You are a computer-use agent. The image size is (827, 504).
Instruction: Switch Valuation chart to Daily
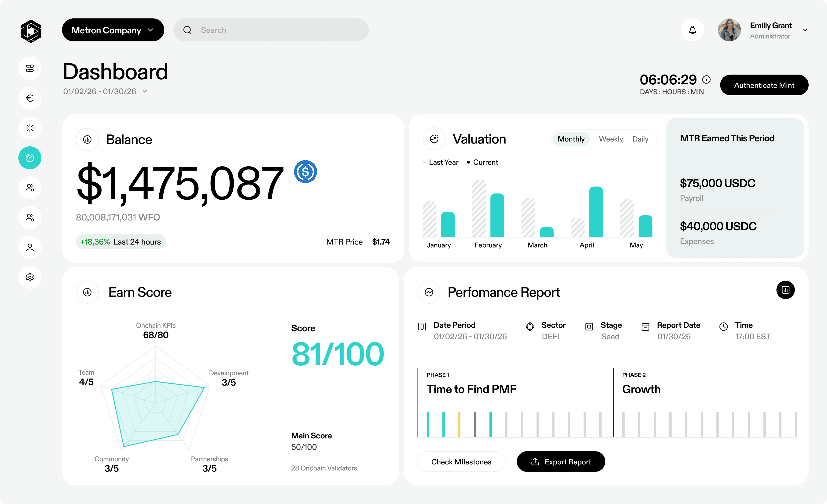640,139
